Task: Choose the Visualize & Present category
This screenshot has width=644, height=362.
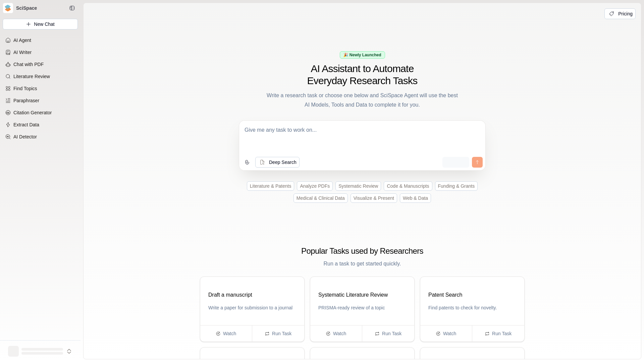Action: click(x=374, y=198)
